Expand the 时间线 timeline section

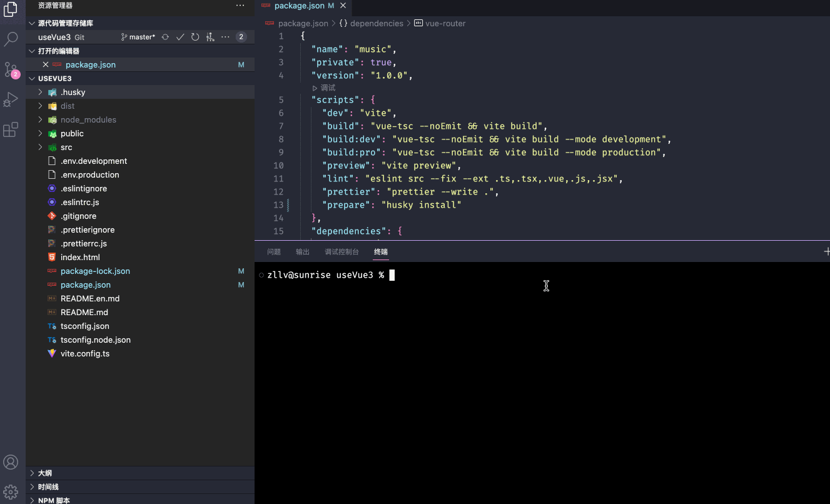pyautogui.click(x=140, y=486)
